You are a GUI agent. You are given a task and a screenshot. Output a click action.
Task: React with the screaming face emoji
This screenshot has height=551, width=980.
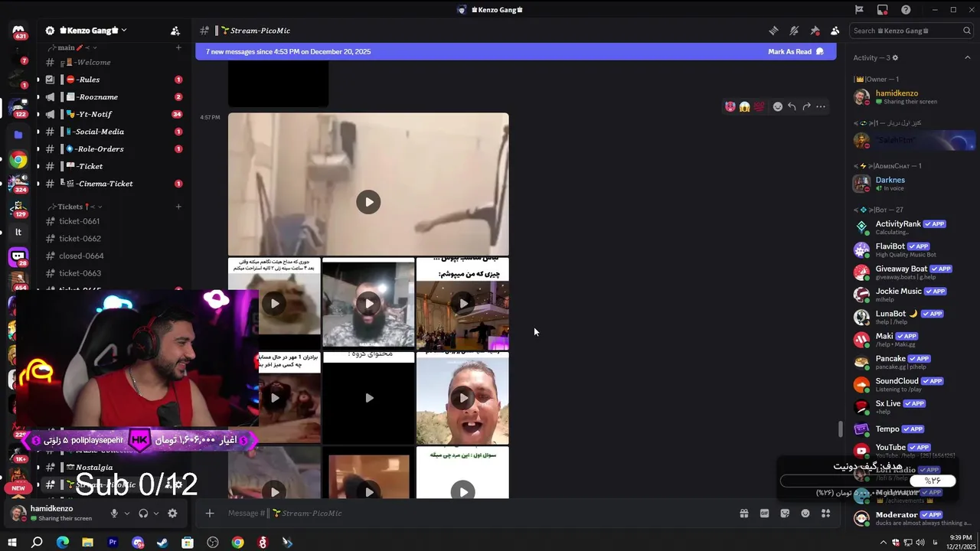coord(744,106)
